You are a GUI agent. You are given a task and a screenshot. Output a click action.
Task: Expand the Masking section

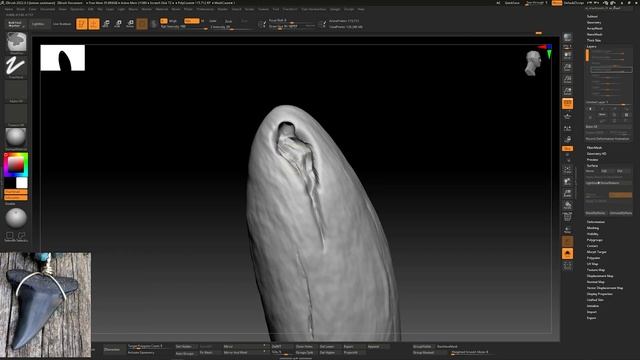coord(593,228)
